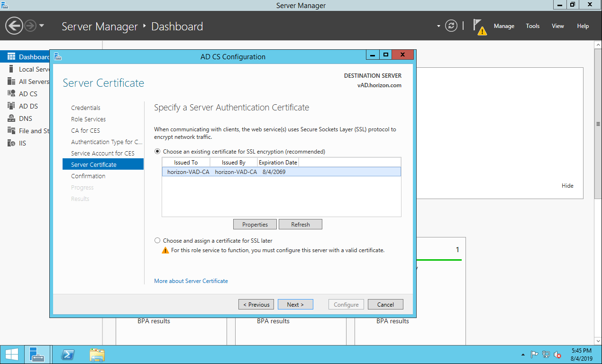Open the navigation history dropdown arrow
The width and height of the screenshot is (602, 364).
42,26
